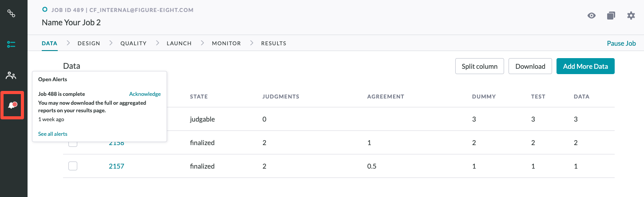Switch to the Quality tab

[x=133, y=43]
